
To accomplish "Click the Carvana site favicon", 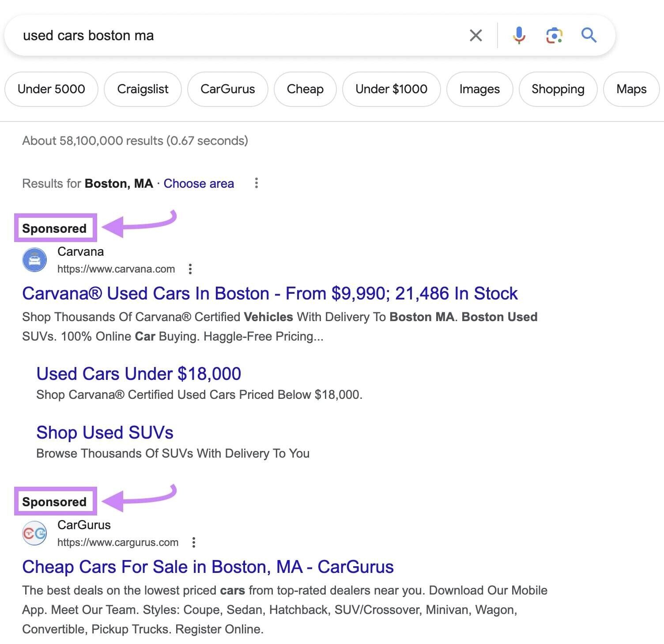I will tap(34, 259).
